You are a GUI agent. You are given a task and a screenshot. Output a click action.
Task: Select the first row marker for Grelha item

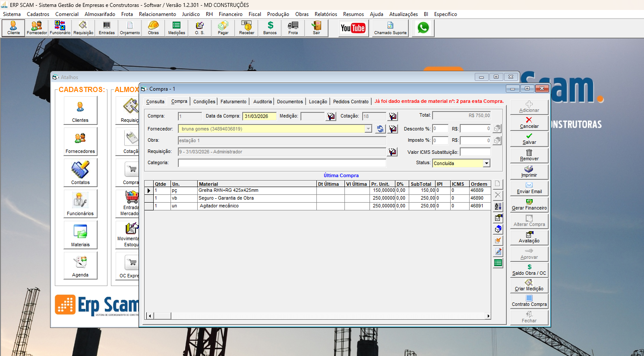pos(149,191)
